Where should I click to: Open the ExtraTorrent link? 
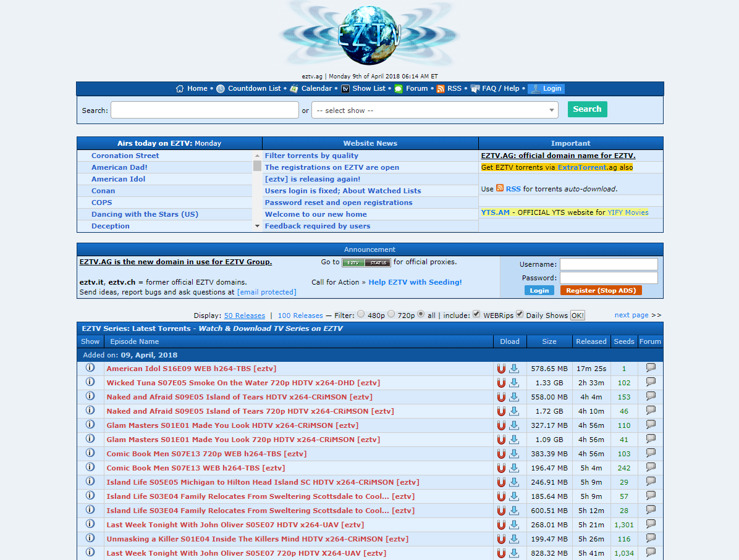[x=582, y=168]
